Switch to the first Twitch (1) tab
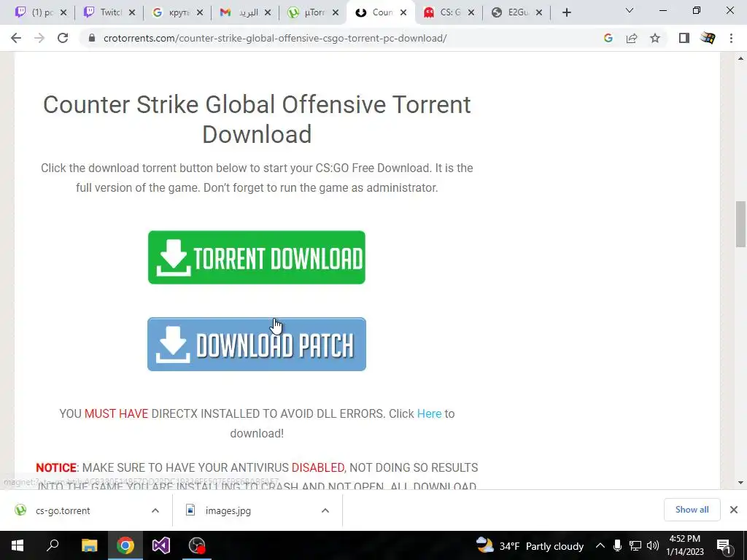 click(36, 12)
